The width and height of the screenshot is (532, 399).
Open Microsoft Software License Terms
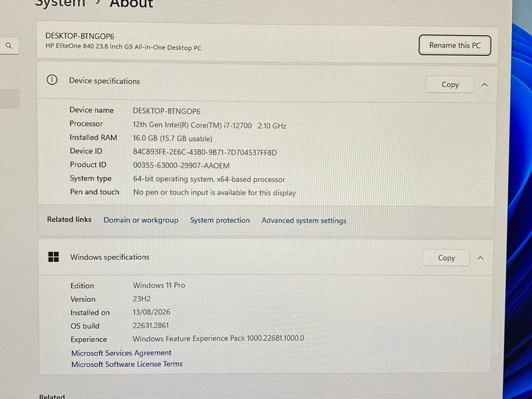click(x=127, y=364)
